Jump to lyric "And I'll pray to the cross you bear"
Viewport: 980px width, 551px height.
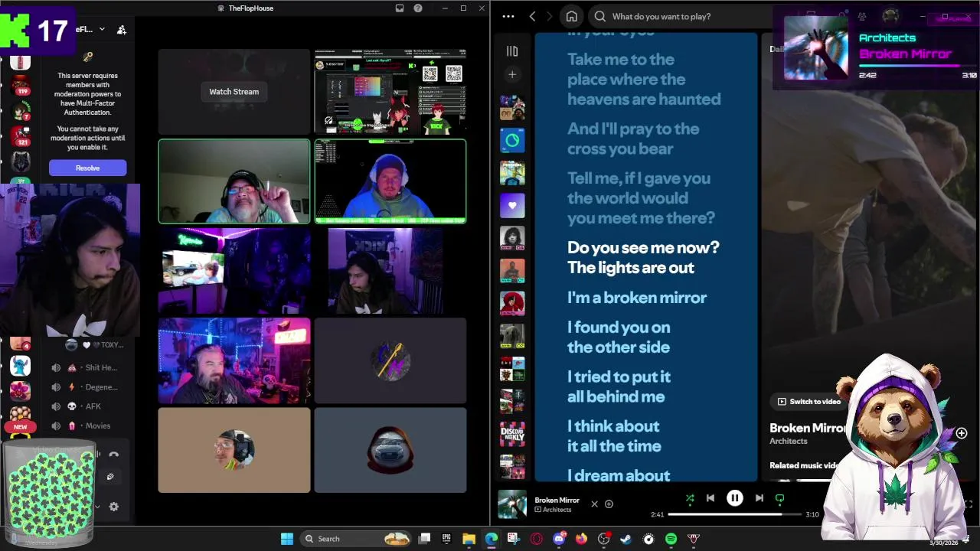pyautogui.click(x=633, y=139)
